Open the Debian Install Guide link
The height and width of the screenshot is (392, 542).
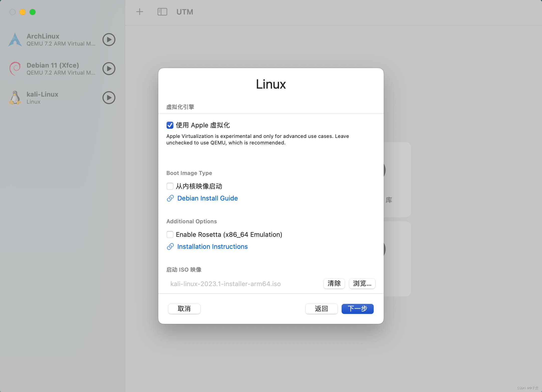coord(207,198)
